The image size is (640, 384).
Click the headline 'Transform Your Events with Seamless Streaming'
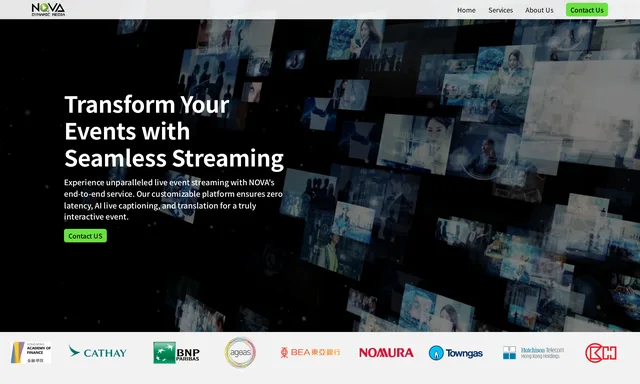click(174, 131)
